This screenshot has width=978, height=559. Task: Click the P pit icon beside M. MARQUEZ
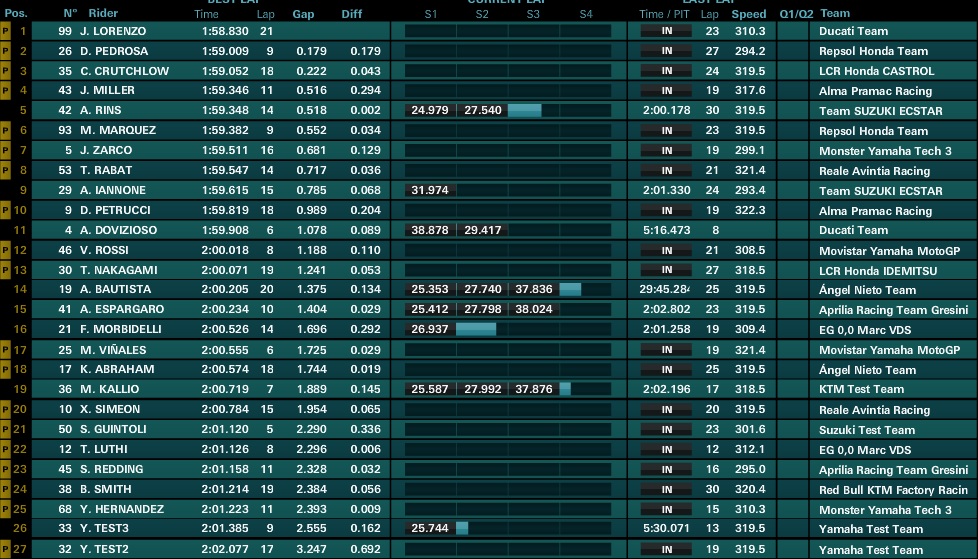tap(6, 130)
